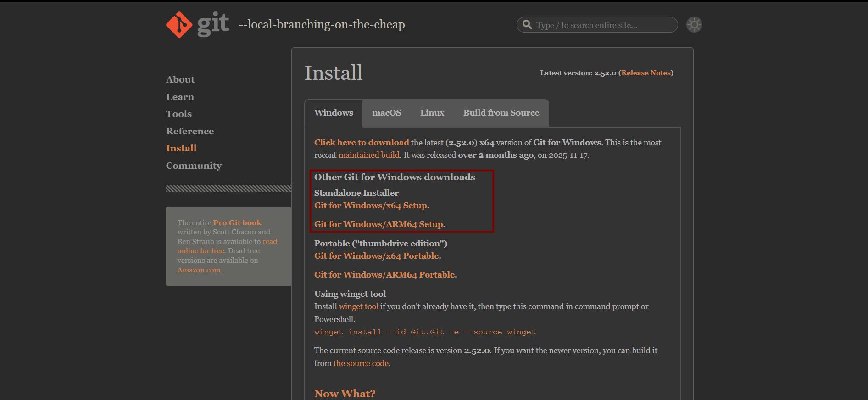This screenshot has height=400, width=868.
Task: Follow the 'read online for free' link
Action: point(227,246)
